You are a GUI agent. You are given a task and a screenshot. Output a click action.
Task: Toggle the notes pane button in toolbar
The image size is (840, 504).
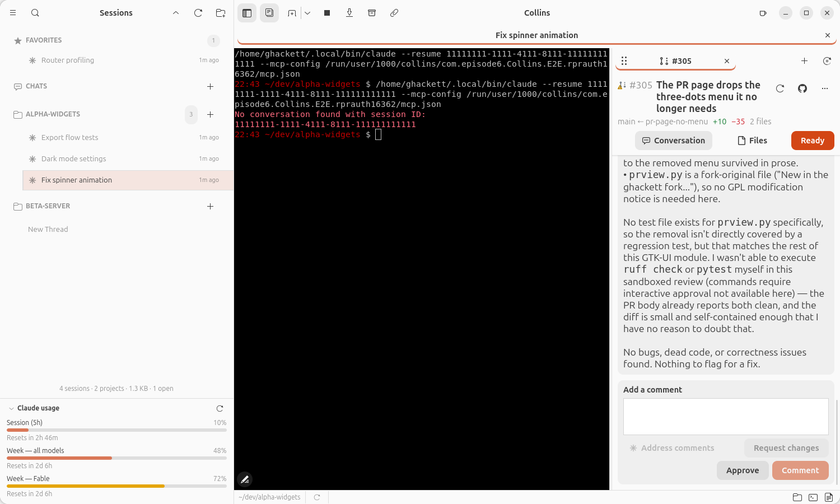coord(269,13)
